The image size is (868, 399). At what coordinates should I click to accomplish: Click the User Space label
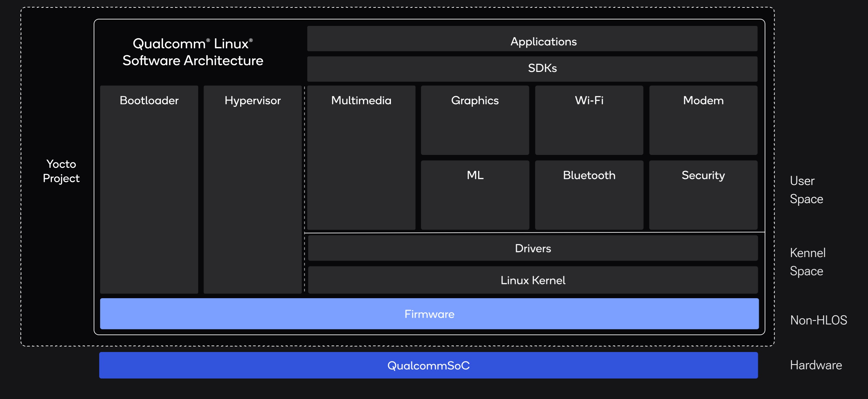tap(806, 190)
